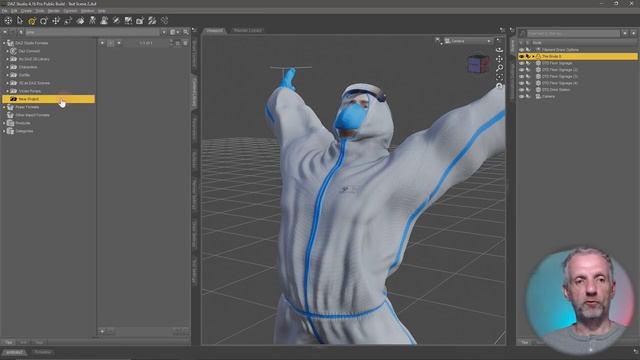The height and width of the screenshot is (360, 640).
Task: Select DTG Desk Station in Scene list
Action: pyautogui.click(x=556, y=90)
